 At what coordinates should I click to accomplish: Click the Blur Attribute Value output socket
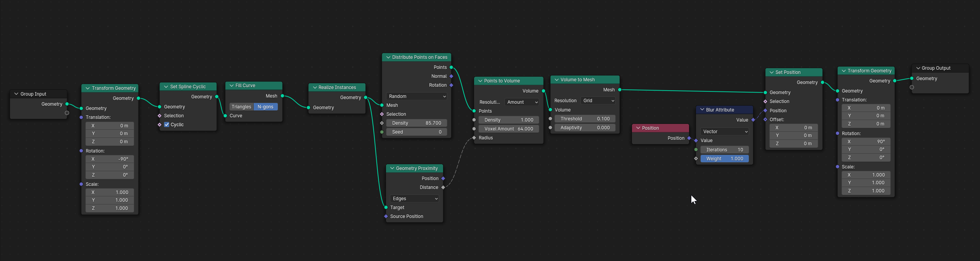tap(753, 120)
